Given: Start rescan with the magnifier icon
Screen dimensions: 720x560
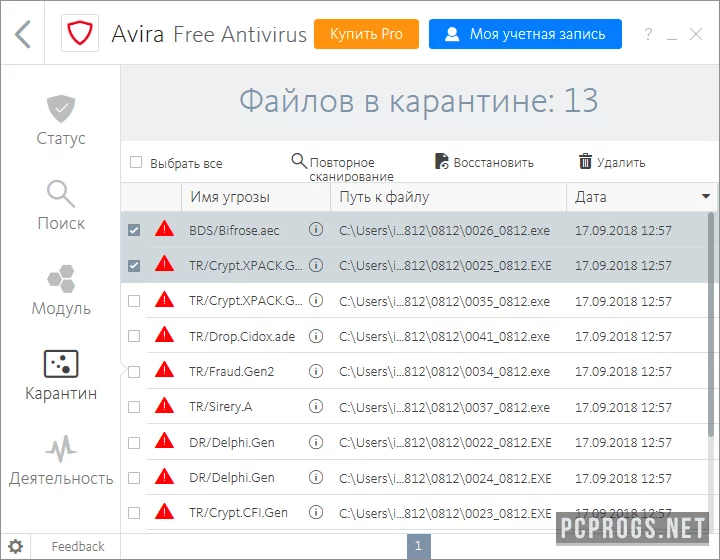Looking at the screenshot, I should 299,161.
